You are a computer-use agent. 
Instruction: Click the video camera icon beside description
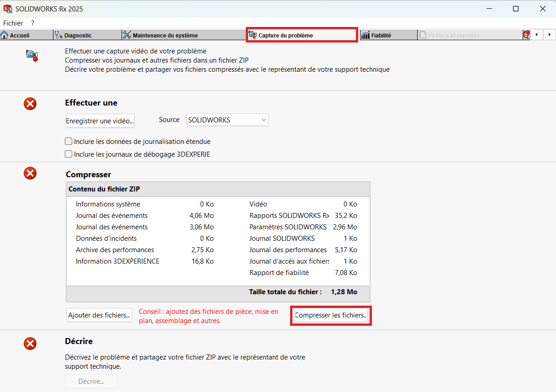coord(32,55)
